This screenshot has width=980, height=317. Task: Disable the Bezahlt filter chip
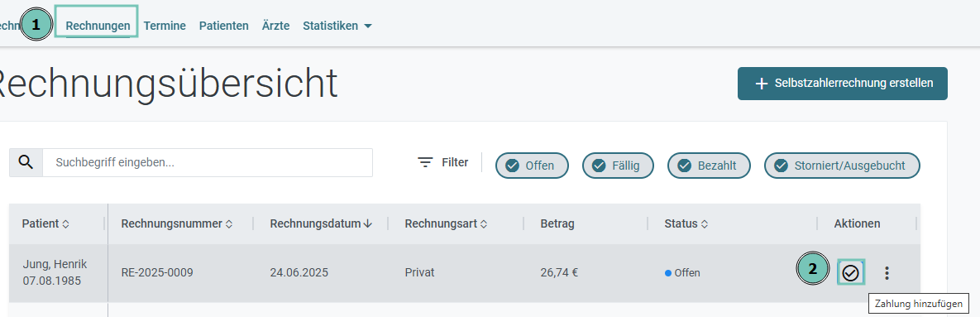pos(708,166)
